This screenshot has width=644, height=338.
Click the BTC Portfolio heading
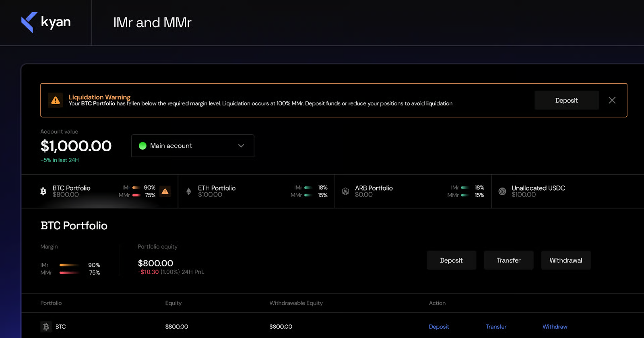pos(74,226)
